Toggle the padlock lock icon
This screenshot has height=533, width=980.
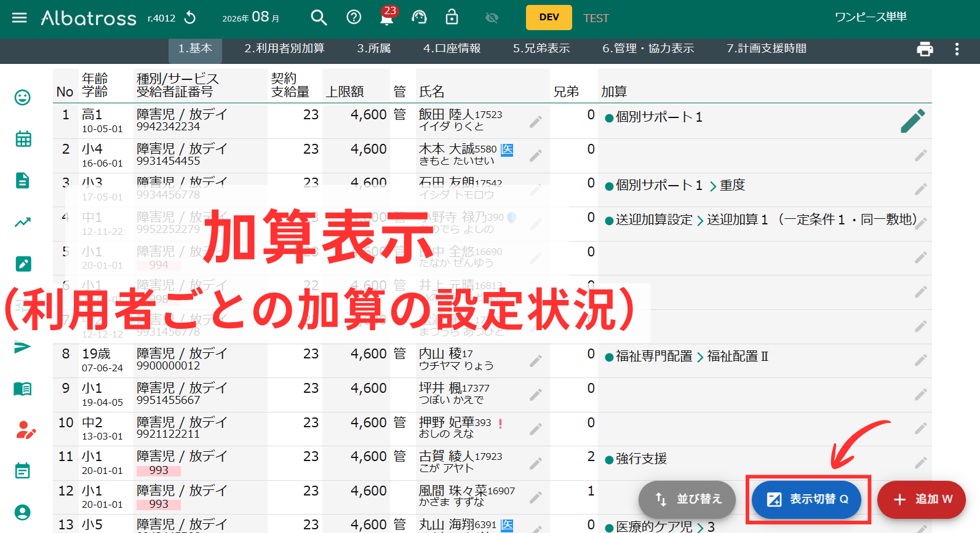click(452, 17)
